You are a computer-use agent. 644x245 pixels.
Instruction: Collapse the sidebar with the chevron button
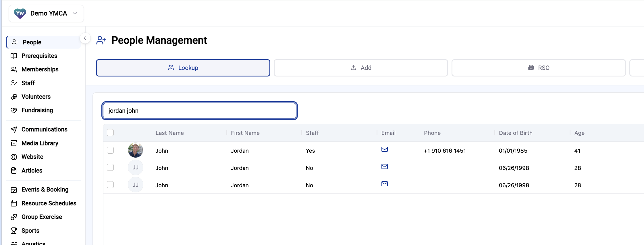[x=85, y=38]
